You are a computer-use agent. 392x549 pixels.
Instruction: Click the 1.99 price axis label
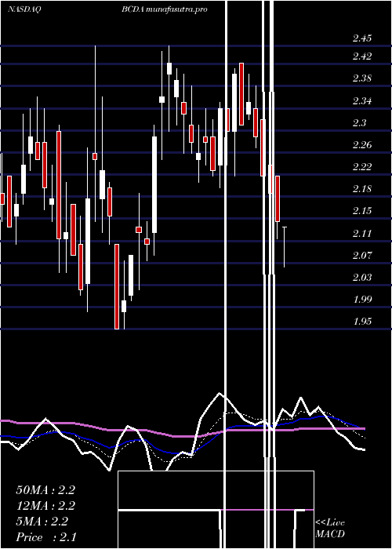(362, 300)
